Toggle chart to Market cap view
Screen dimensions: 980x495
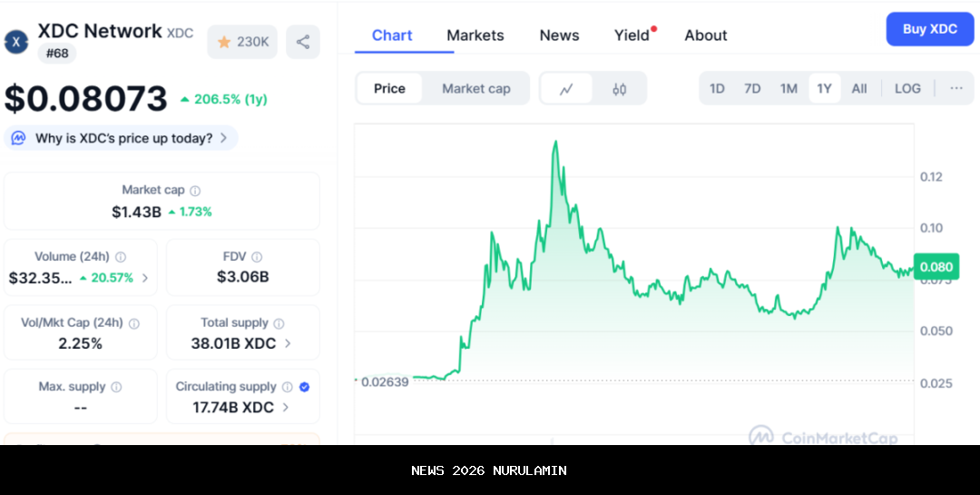475,89
